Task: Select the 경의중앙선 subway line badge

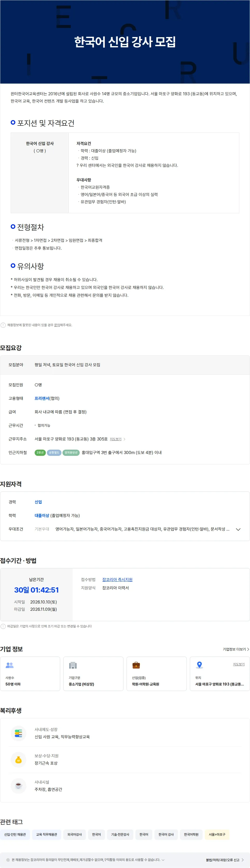Action: coord(71,452)
